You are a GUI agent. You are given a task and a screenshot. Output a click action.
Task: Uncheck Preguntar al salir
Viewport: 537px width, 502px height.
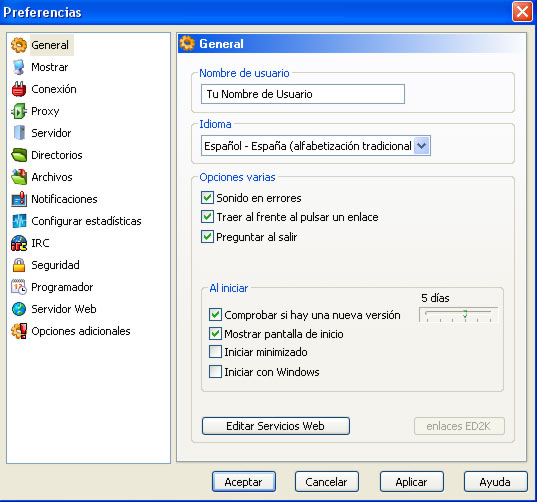pos(207,237)
